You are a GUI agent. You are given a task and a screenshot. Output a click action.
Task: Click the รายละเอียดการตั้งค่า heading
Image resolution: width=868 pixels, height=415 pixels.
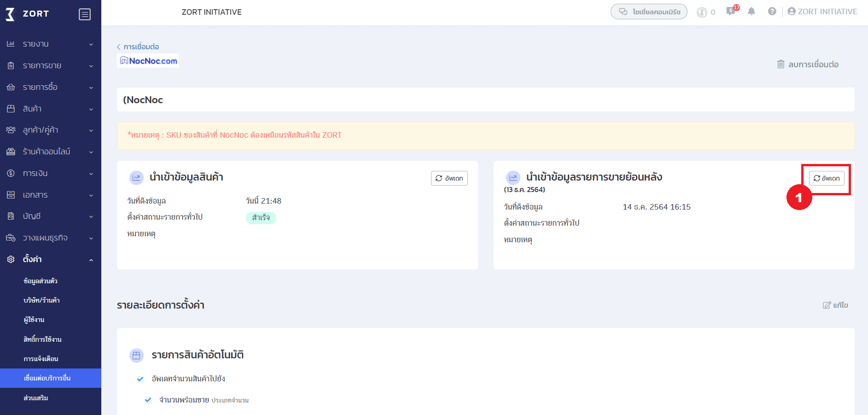pyautogui.click(x=160, y=305)
